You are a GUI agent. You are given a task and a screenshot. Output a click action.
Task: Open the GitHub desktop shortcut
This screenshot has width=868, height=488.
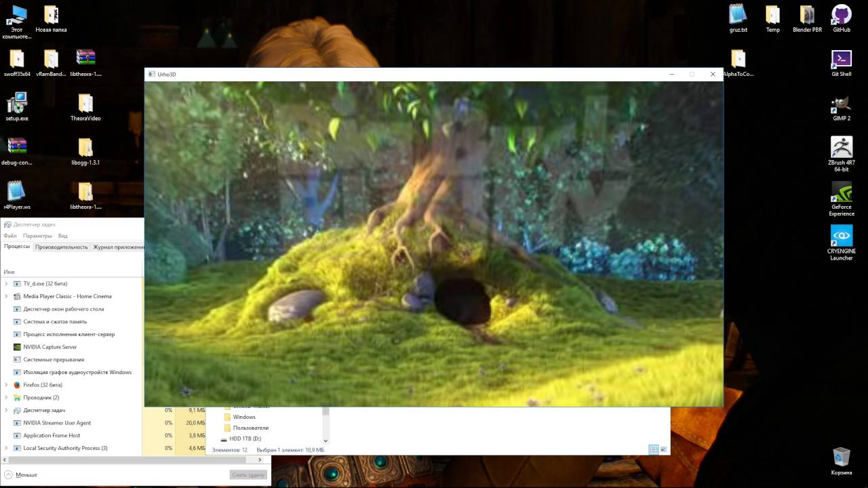coord(842,18)
